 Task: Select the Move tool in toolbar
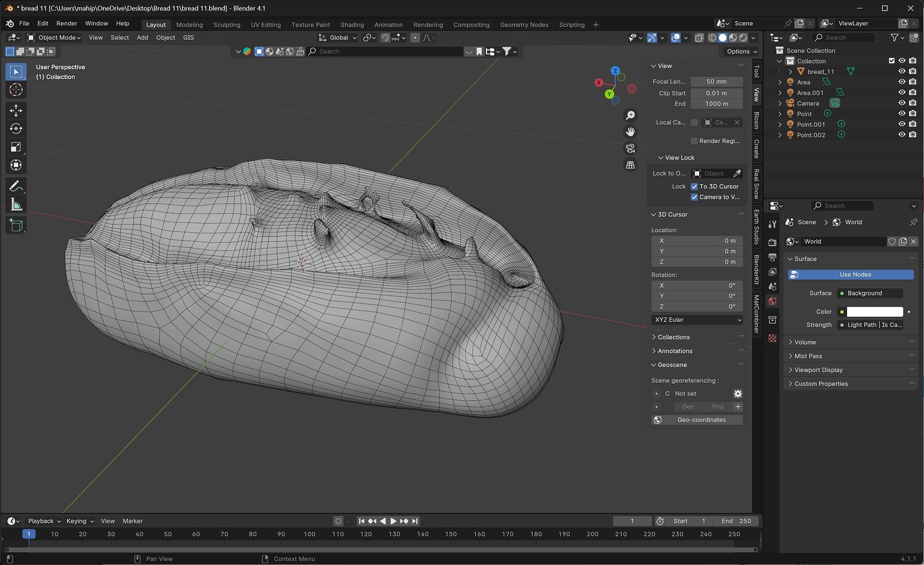point(16,110)
